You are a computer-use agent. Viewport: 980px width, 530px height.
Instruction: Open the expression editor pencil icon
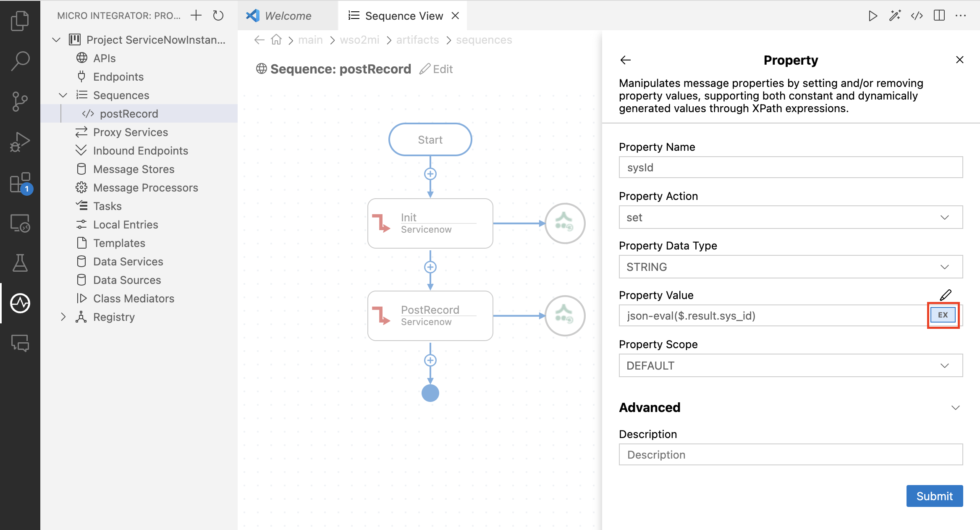click(x=946, y=295)
